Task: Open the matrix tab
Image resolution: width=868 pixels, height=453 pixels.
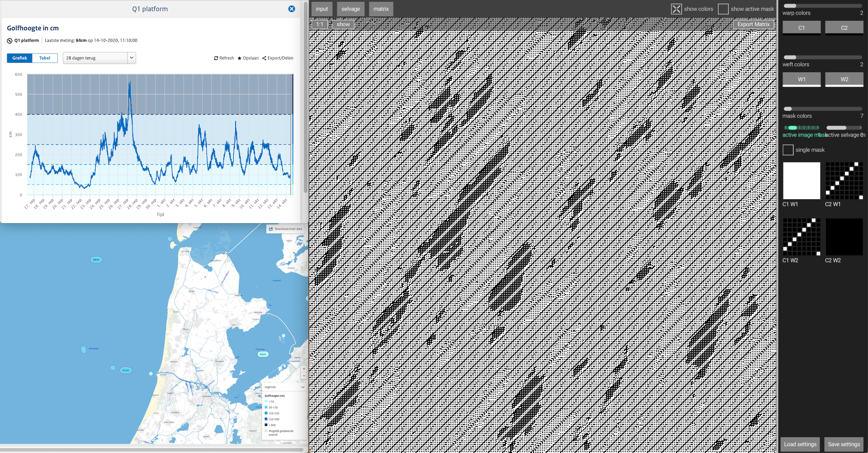Action: (381, 9)
